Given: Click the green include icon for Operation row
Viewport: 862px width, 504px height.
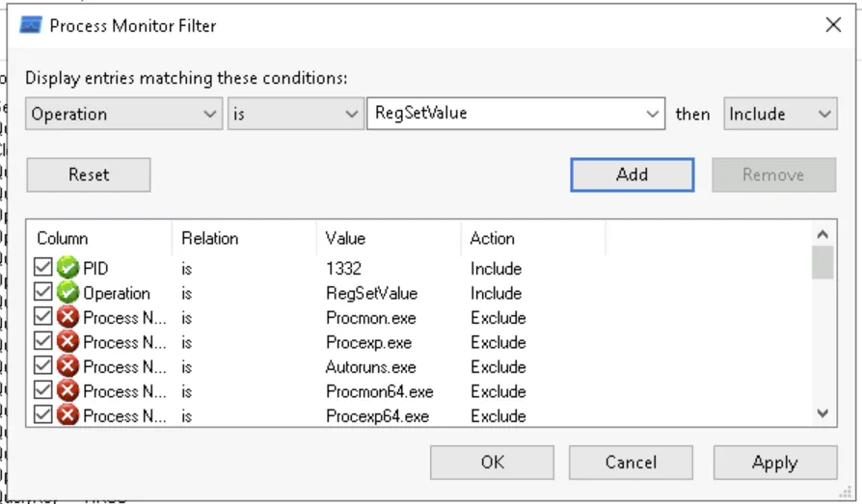Looking at the screenshot, I should point(67,292).
